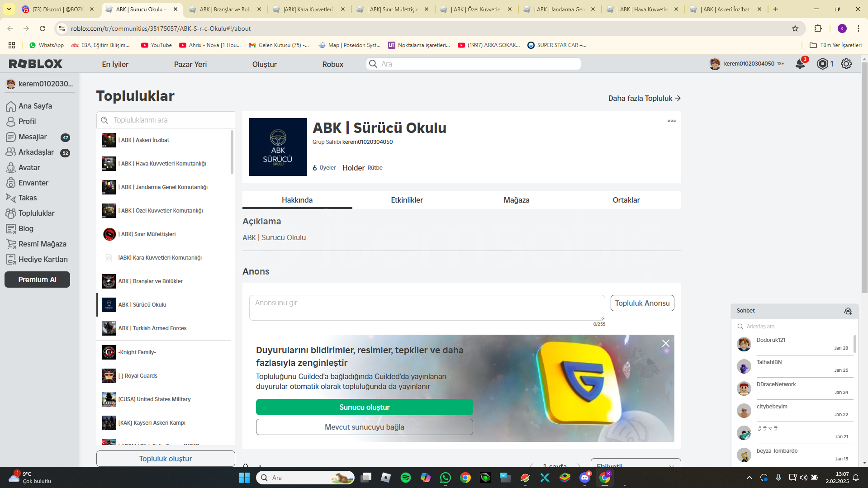
Task: Click Mevcut sunucuyu bağla button
Action: pos(365,427)
